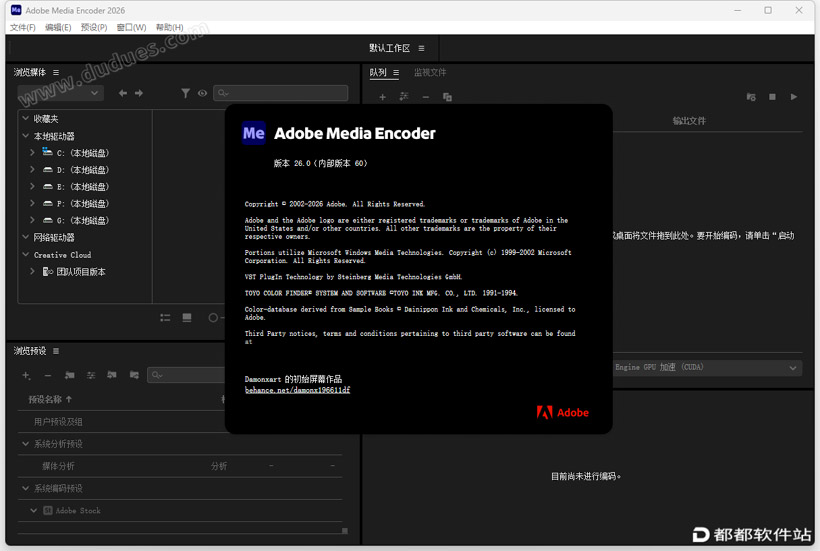Open the 文件(F) menu

(x=22, y=27)
